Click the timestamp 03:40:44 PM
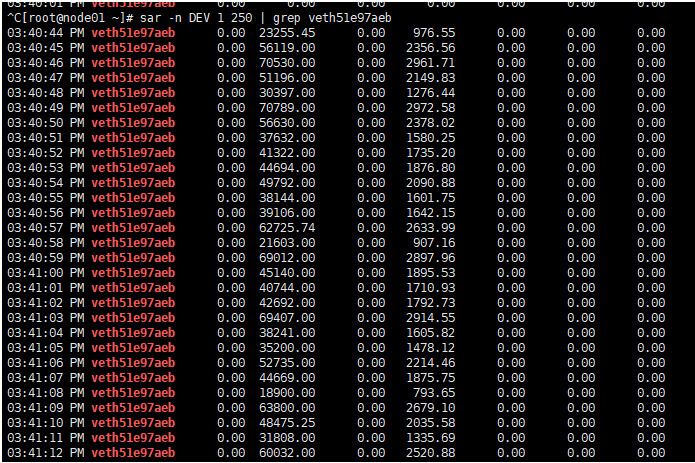Viewport: 695px width, 463px height. tap(46, 33)
